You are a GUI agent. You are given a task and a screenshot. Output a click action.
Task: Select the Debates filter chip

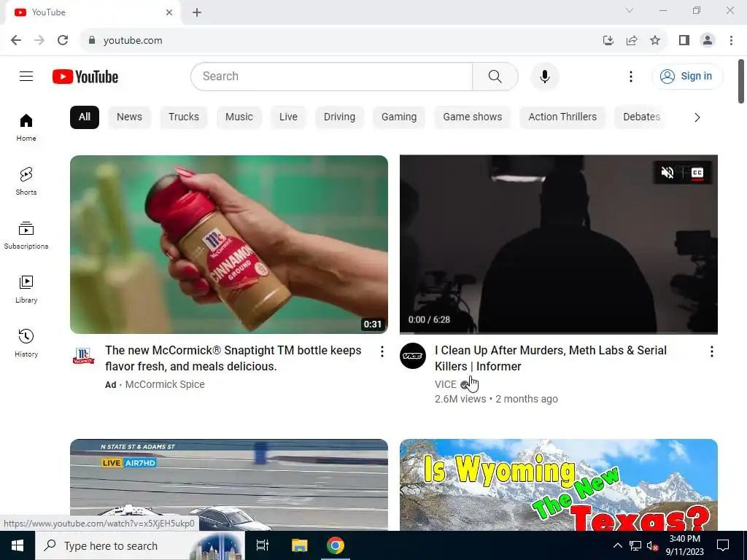point(641,117)
